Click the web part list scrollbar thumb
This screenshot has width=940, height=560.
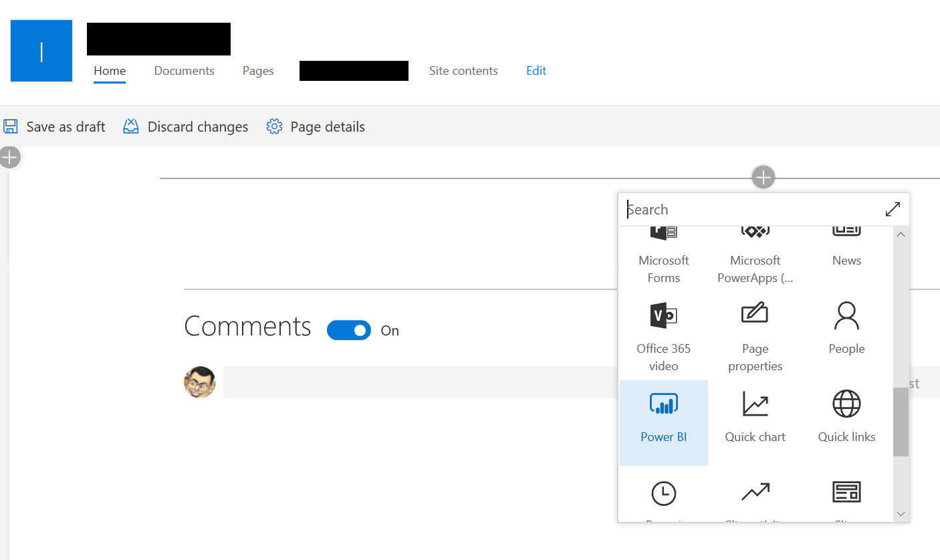(901, 422)
